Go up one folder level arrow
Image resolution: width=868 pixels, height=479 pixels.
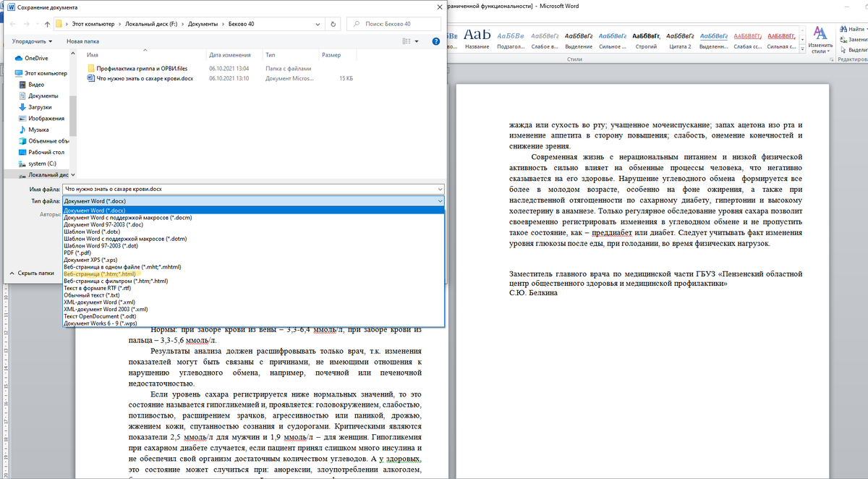pos(48,24)
